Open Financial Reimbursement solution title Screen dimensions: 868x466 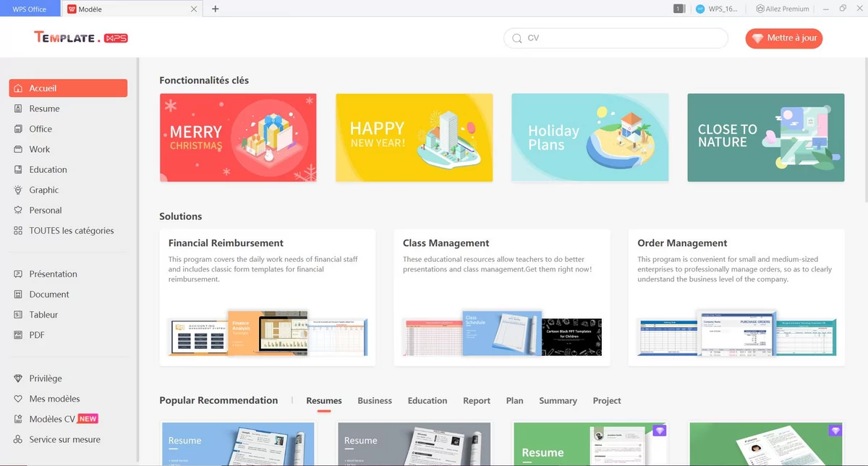point(226,243)
